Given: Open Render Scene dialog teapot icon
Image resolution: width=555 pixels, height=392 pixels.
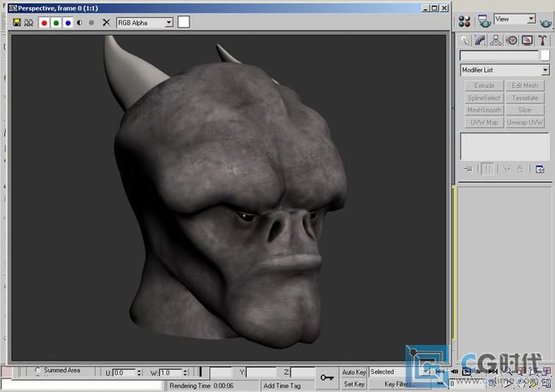Looking at the screenshot, I should (484, 21).
